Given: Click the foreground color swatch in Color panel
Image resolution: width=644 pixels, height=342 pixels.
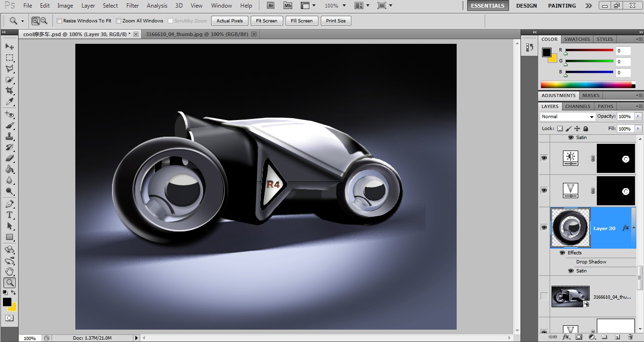Looking at the screenshot, I should tap(546, 52).
